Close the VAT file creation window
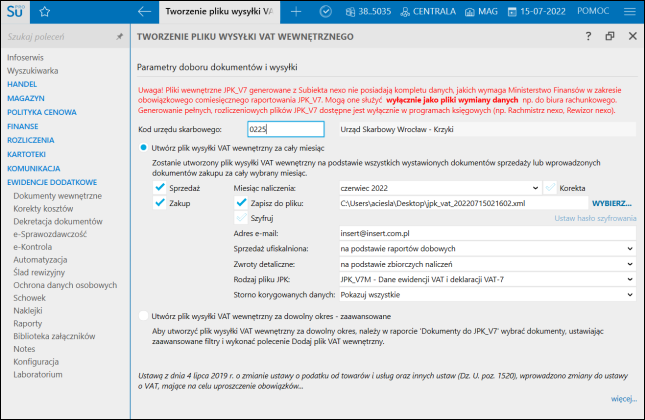The height and width of the screenshot is (420, 645). pyautogui.click(x=633, y=36)
